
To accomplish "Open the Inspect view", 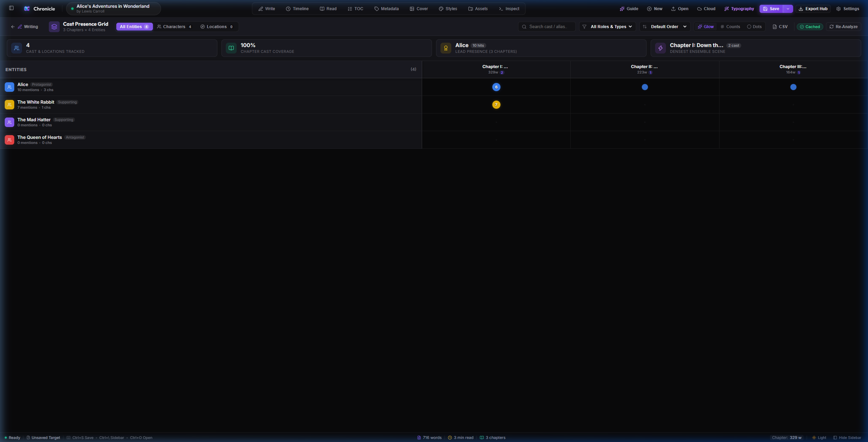I will coord(509,9).
